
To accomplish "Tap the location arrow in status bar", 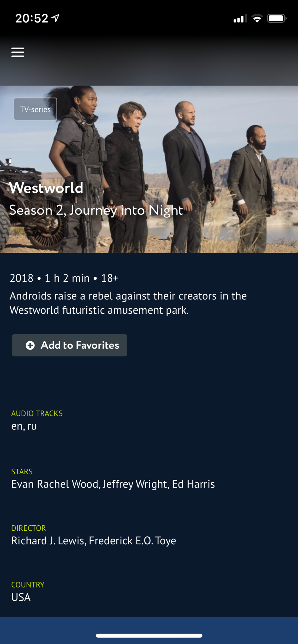I will (55, 18).
